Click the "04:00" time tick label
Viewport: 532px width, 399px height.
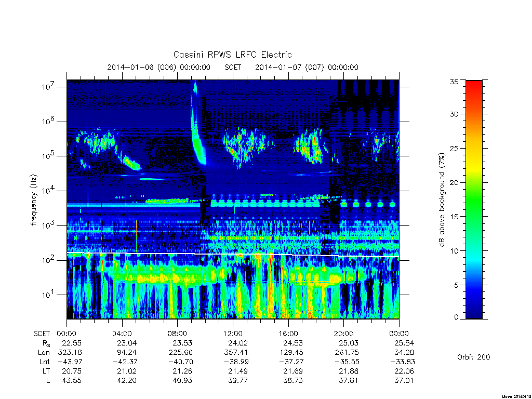[122, 334]
